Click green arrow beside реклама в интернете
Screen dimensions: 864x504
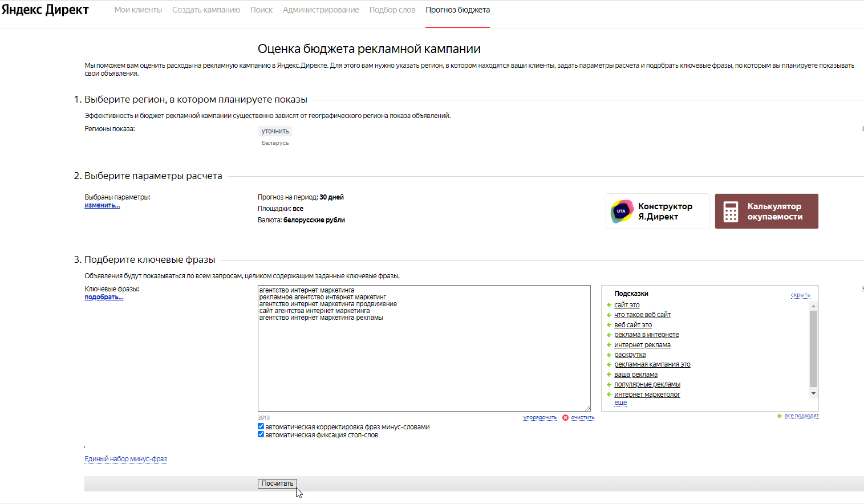[x=609, y=335]
